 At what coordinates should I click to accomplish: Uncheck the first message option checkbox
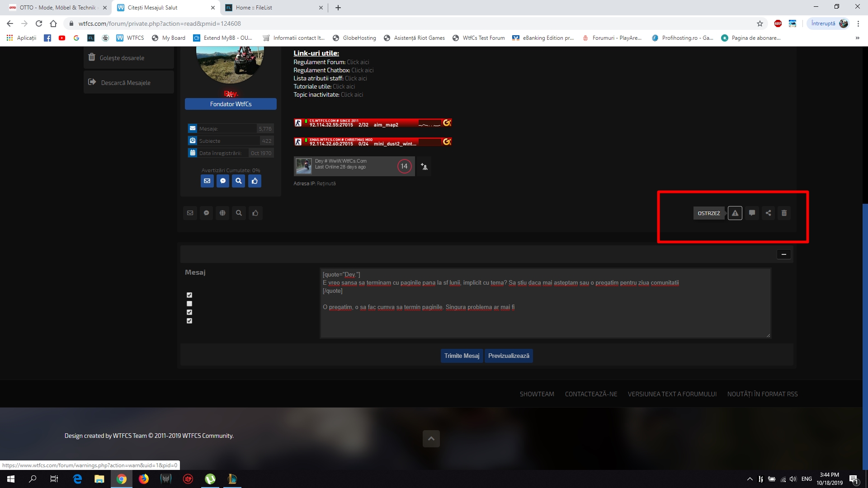tap(189, 295)
